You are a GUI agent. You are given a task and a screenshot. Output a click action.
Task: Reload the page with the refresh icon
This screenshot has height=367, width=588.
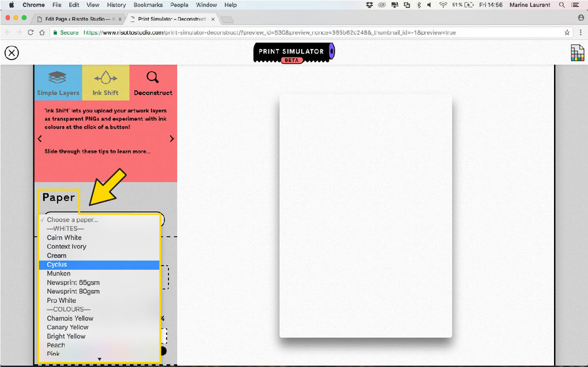point(31,33)
